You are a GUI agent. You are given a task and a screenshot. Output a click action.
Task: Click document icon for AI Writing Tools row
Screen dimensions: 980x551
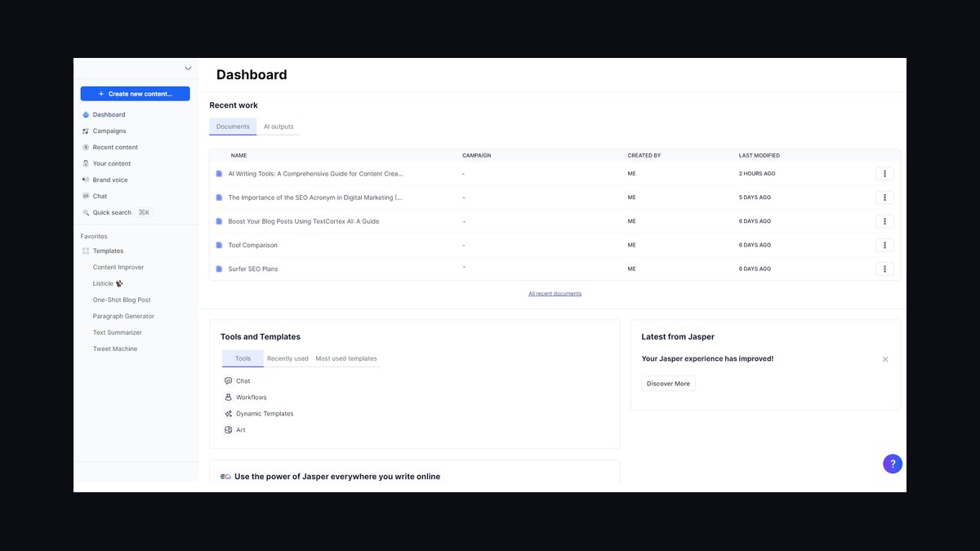coord(219,174)
